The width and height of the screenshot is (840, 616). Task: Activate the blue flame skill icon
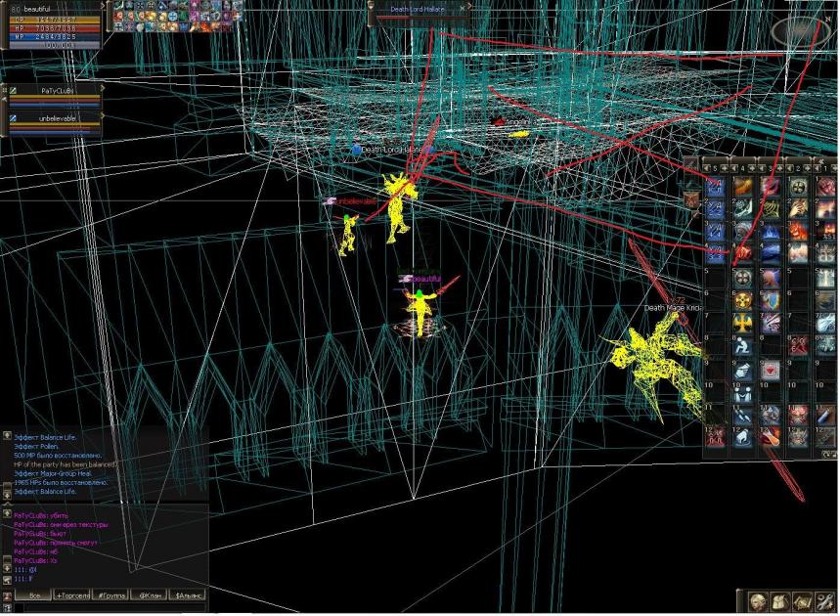coord(772,233)
